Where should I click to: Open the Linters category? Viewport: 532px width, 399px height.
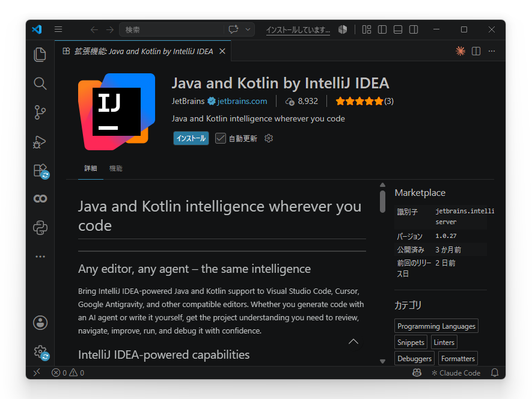[444, 343]
